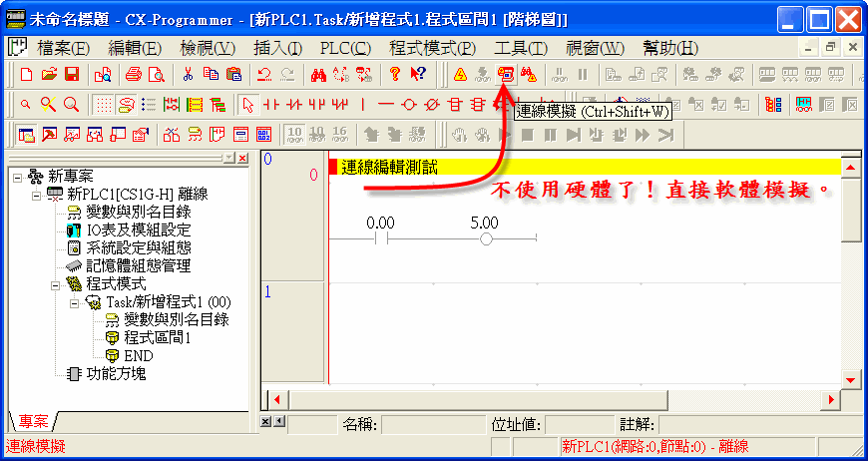Toggle decimal 10 display format

coord(295,134)
